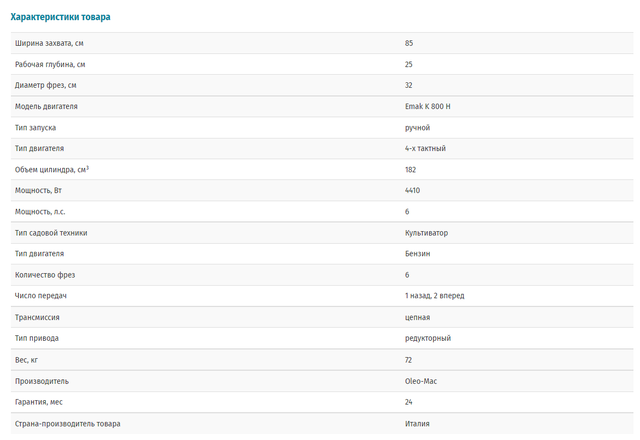Screen dimensions: 640x440
Task: Select the cylinder volume value 182
Action: (x=411, y=169)
